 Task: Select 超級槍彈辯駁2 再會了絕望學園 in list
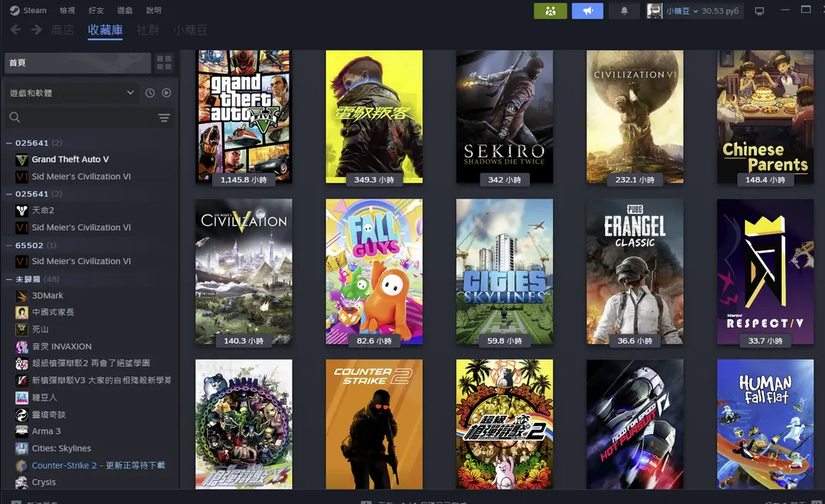click(89, 363)
